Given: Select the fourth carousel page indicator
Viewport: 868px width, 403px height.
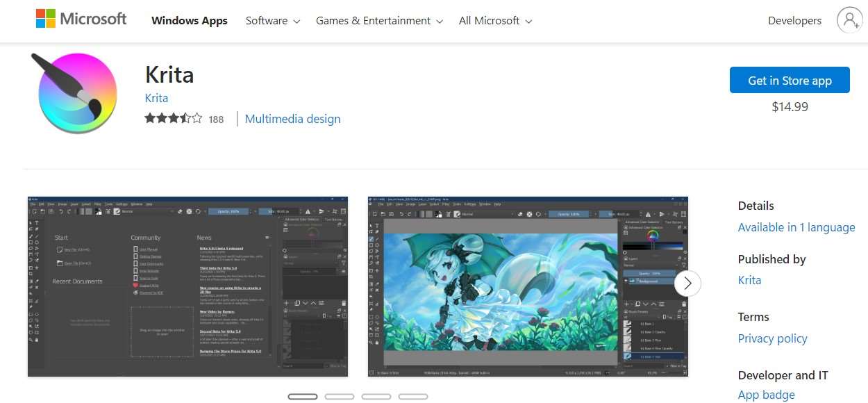Looking at the screenshot, I should click(413, 397).
